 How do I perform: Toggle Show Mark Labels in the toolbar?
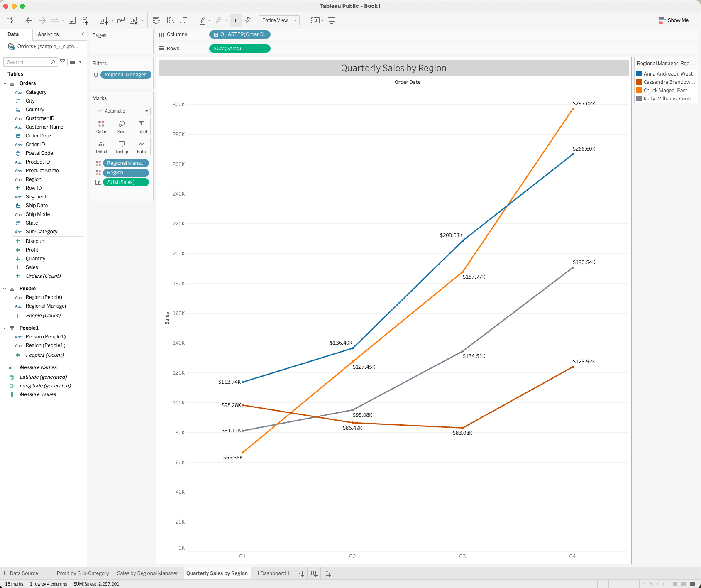click(236, 20)
